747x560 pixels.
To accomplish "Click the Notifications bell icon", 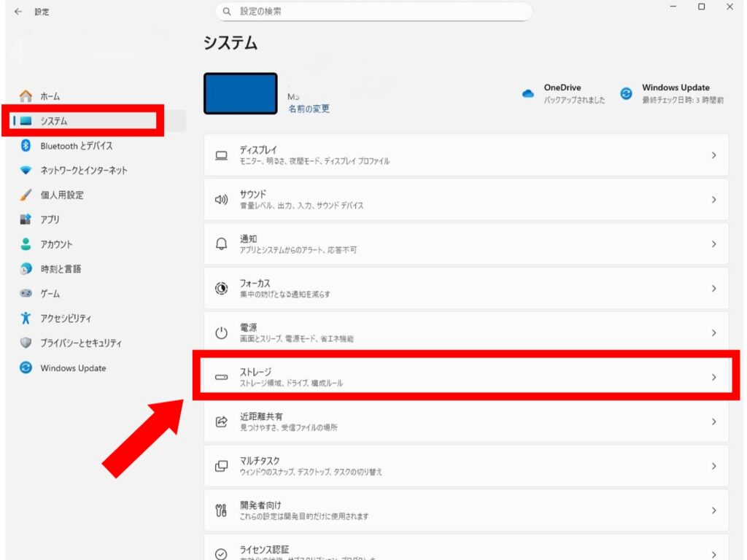I will pyautogui.click(x=221, y=244).
